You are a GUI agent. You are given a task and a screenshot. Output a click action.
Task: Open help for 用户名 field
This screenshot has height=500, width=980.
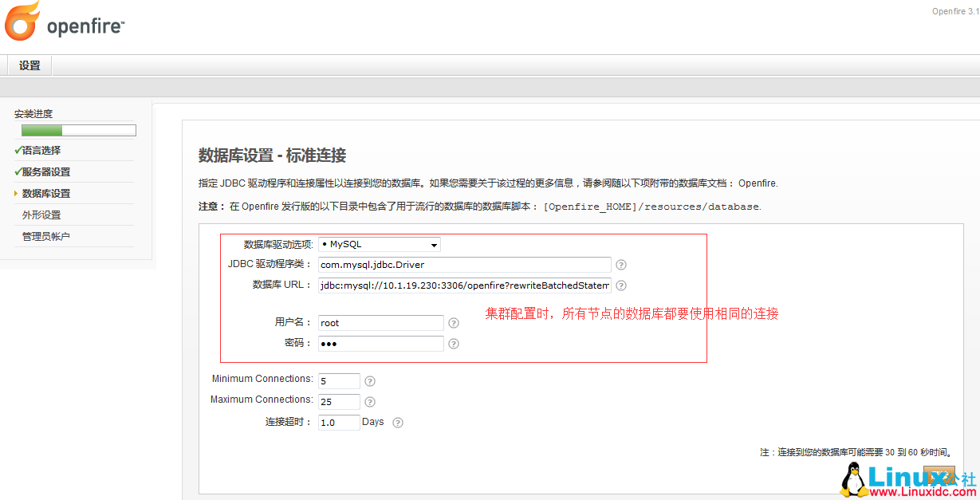(x=453, y=323)
